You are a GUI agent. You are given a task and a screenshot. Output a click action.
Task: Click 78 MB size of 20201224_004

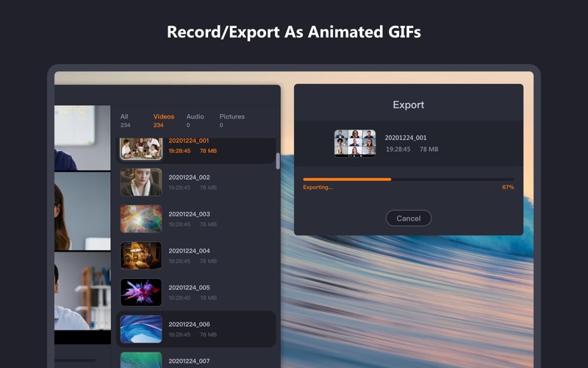[x=208, y=261]
